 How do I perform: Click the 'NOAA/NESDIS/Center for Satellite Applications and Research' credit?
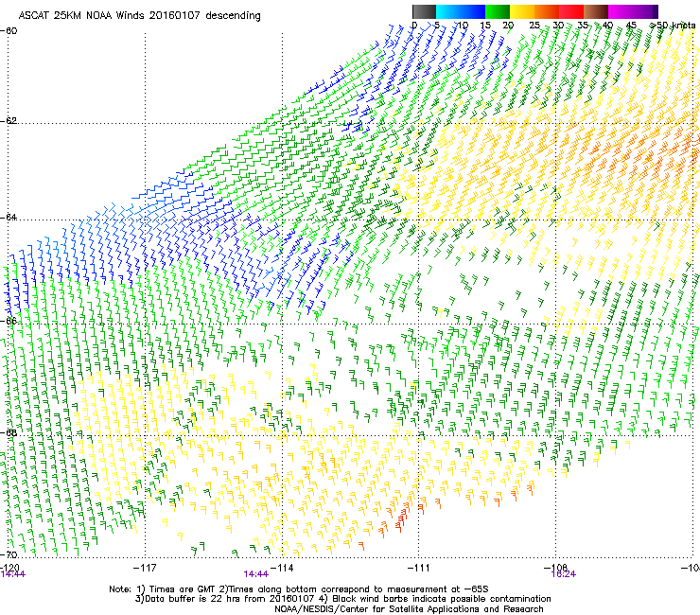409,608
